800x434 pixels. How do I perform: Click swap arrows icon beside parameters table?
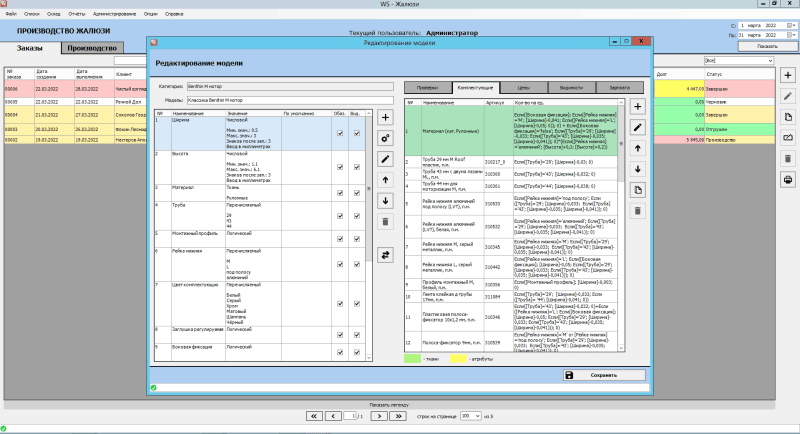pos(386,256)
